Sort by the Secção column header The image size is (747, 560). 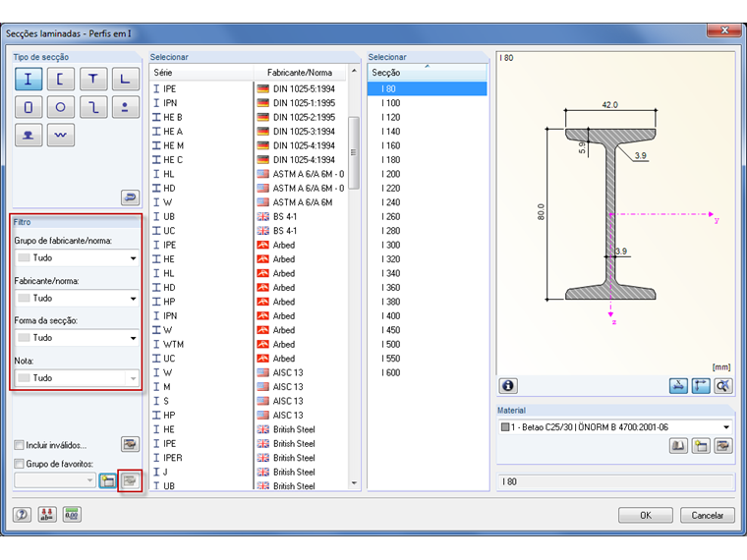point(428,73)
